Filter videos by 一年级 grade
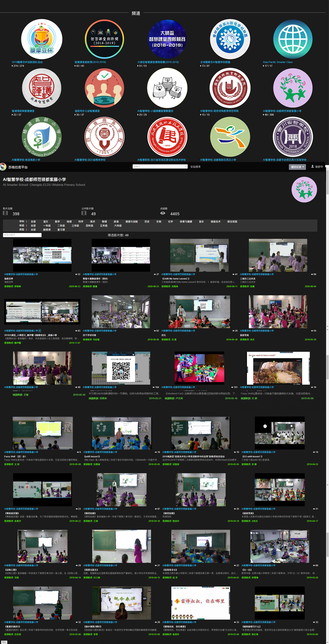329x644 pixels. [47, 225]
